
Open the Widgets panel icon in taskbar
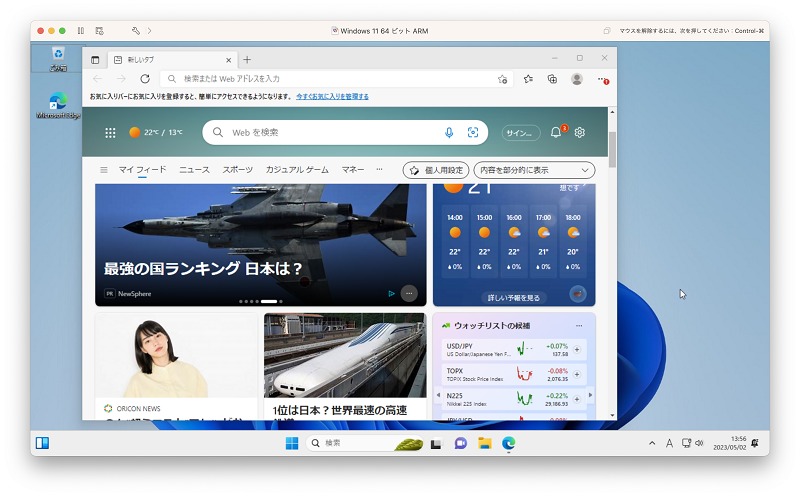(x=42, y=443)
